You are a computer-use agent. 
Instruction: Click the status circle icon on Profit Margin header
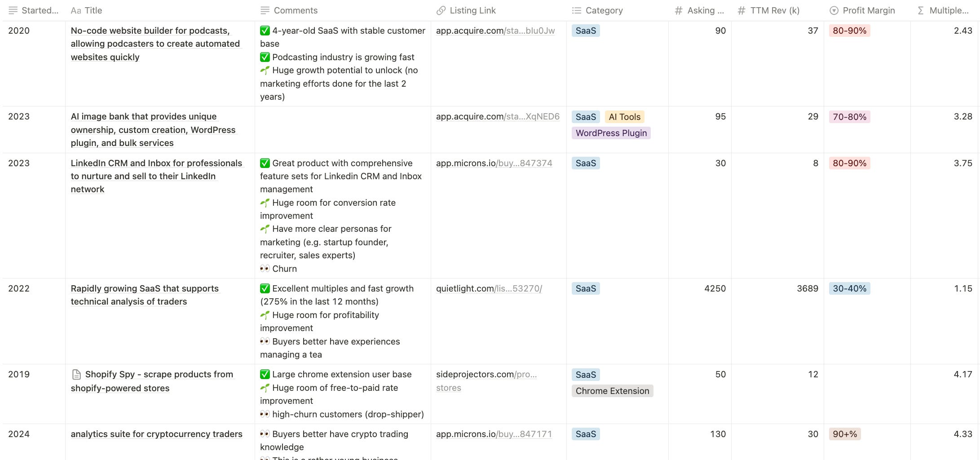[x=833, y=10]
